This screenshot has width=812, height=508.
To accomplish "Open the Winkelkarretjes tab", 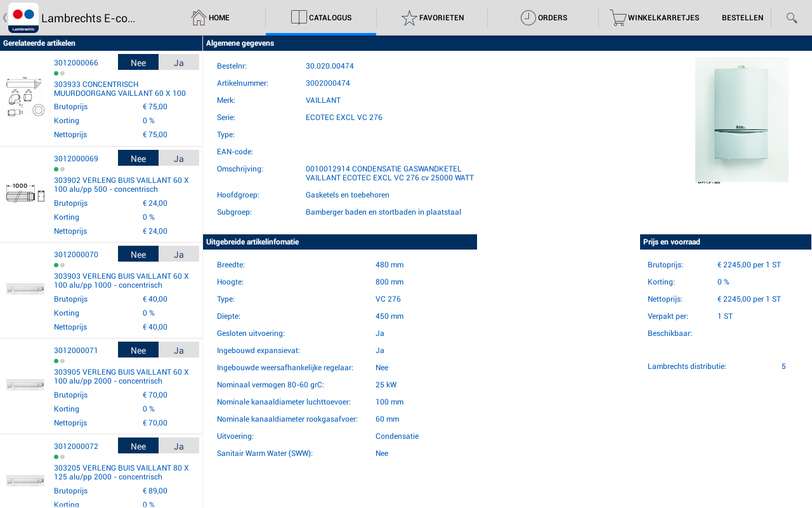I will [x=655, y=18].
